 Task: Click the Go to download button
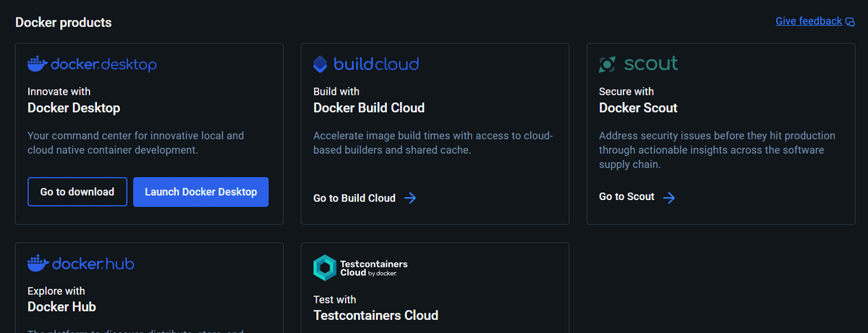[x=77, y=192]
